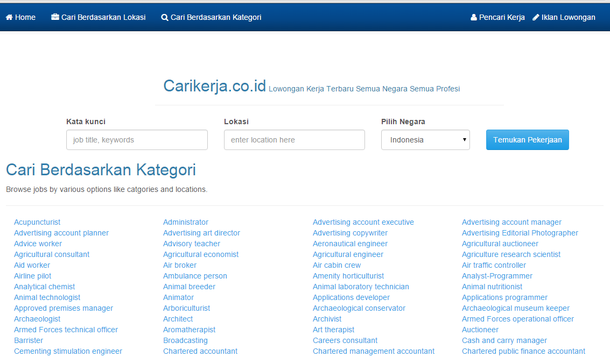This screenshot has width=610, height=364.
Task: Click the briefcase icon for location search
Action: pos(55,17)
